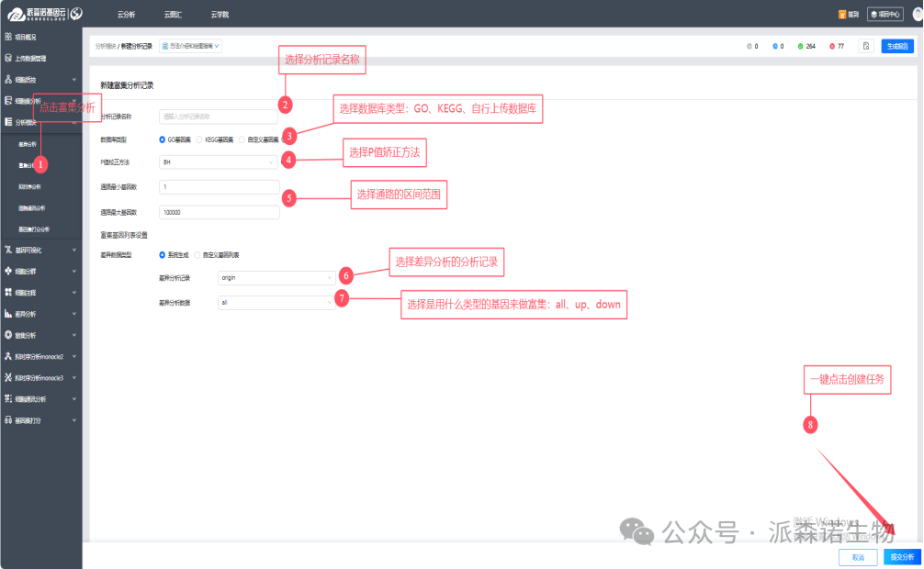Click the 拟时序分析monocle2 sidebar icon
Image resolution: width=924 pixels, height=569 pixels.
click(x=8, y=356)
